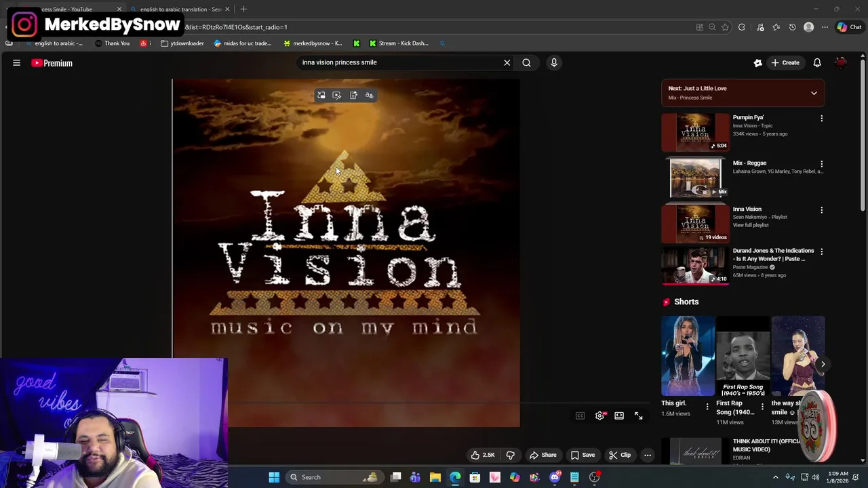Image resolution: width=868 pixels, height=488 pixels.
Task: Open options for the Durand Jones video
Action: click(x=821, y=251)
